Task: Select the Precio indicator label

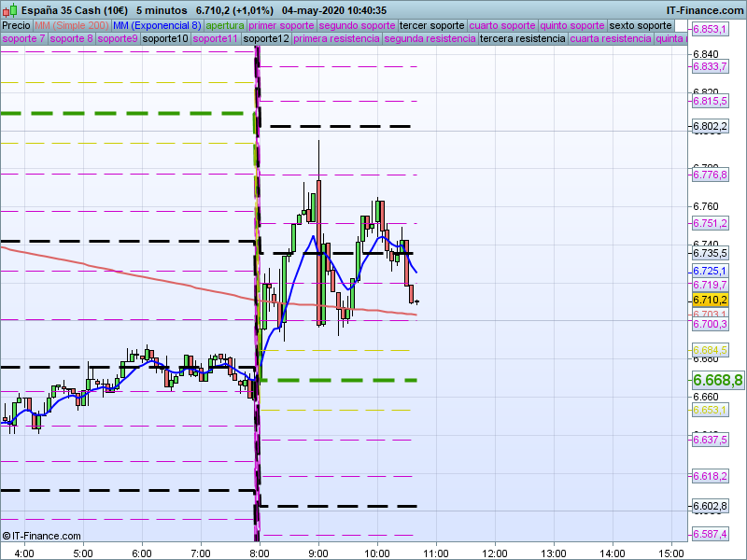Action: (16, 25)
